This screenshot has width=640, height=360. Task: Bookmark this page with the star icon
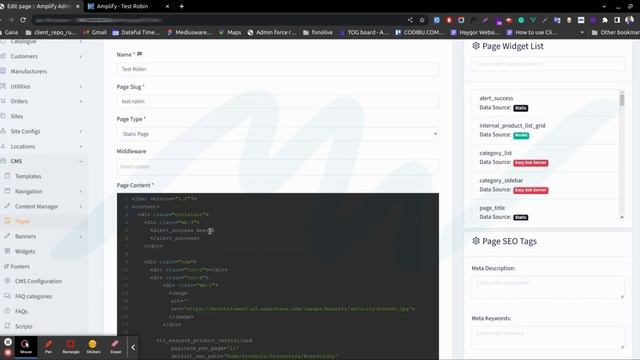pyautogui.click(x=422, y=20)
